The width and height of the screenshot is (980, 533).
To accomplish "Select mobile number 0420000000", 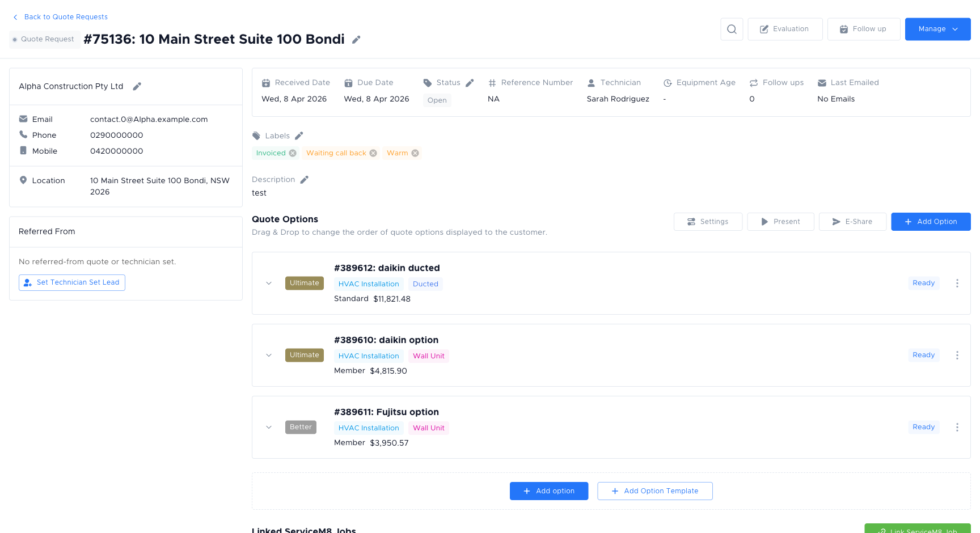I will (x=116, y=151).
